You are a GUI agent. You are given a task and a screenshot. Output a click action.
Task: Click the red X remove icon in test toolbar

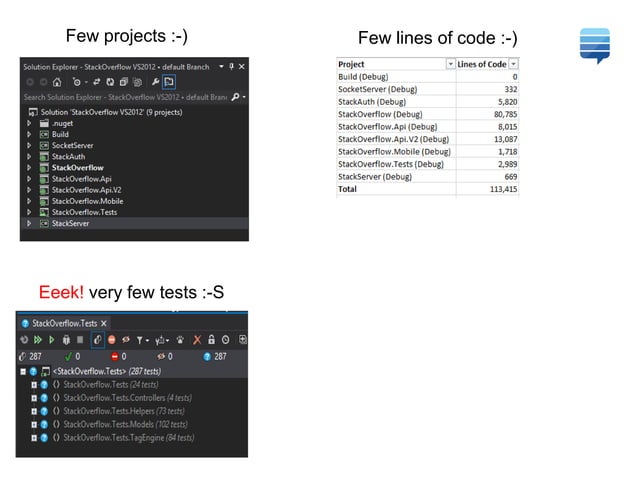[x=197, y=340]
